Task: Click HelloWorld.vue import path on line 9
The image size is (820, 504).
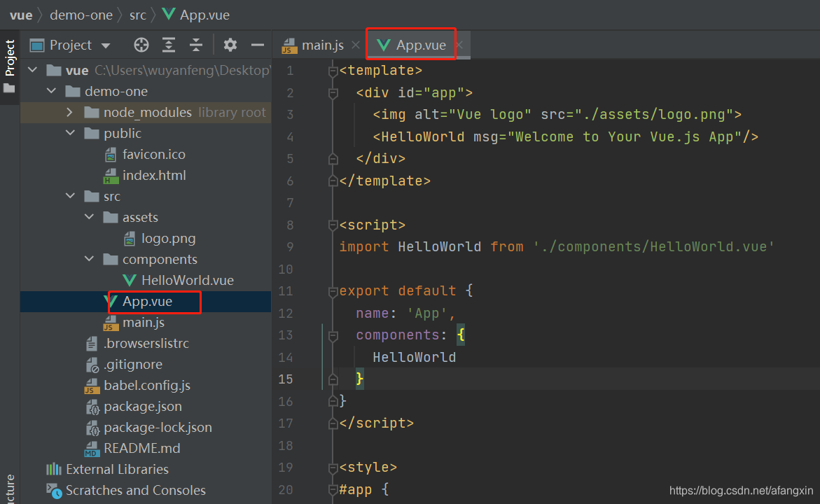Action: (x=654, y=246)
